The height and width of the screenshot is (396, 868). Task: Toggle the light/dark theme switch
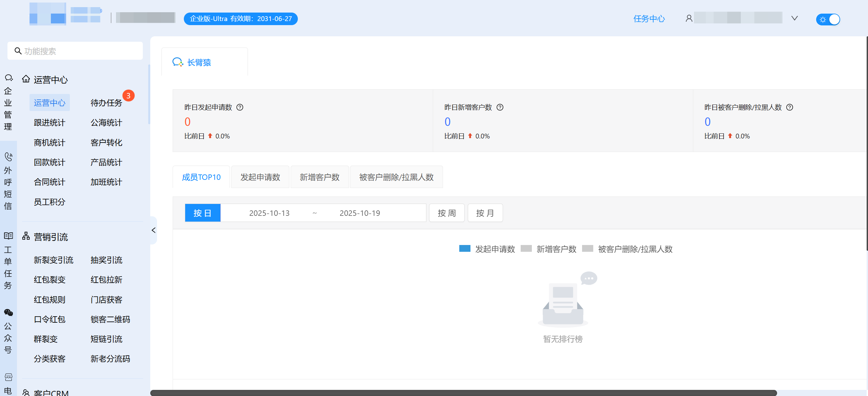(x=828, y=19)
